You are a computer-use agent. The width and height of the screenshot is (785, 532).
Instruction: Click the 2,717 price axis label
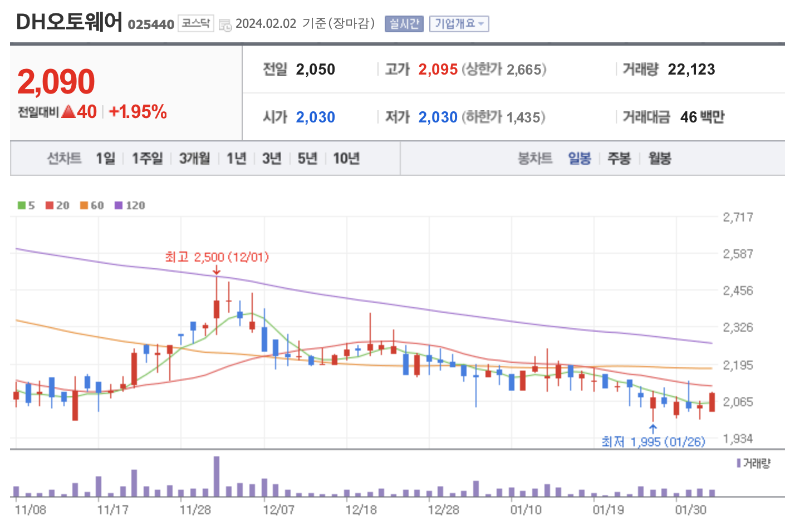pyautogui.click(x=738, y=217)
